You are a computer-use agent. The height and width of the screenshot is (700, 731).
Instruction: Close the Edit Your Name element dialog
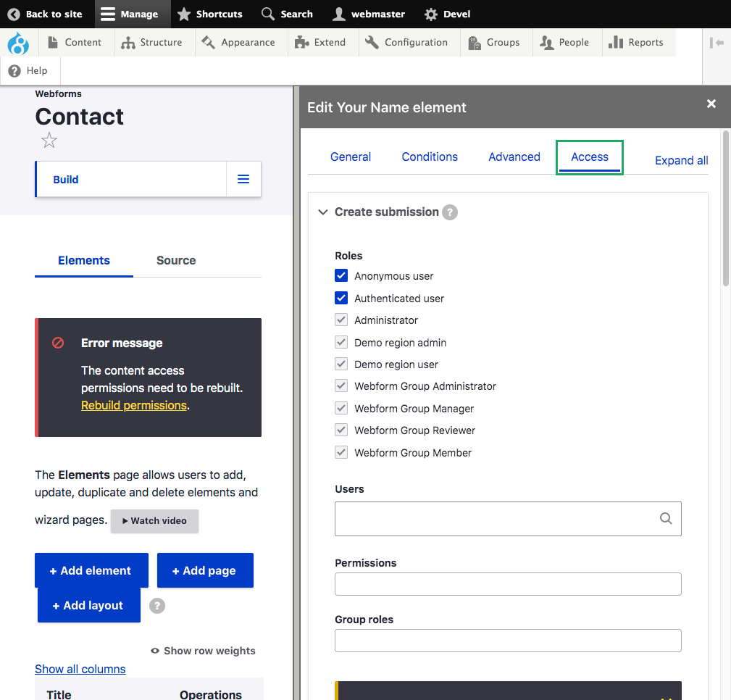pyautogui.click(x=711, y=104)
